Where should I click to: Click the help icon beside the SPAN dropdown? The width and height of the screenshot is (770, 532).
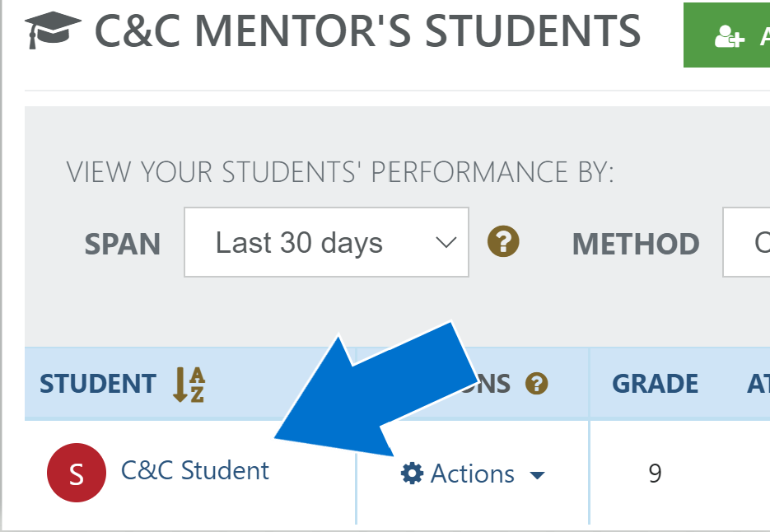pos(503,242)
